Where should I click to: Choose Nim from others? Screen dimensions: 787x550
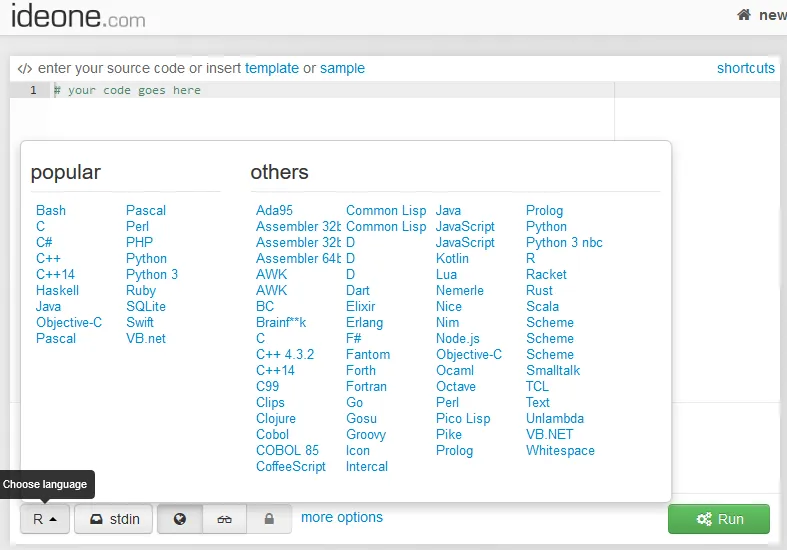pyautogui.click(x=447, y=323)
